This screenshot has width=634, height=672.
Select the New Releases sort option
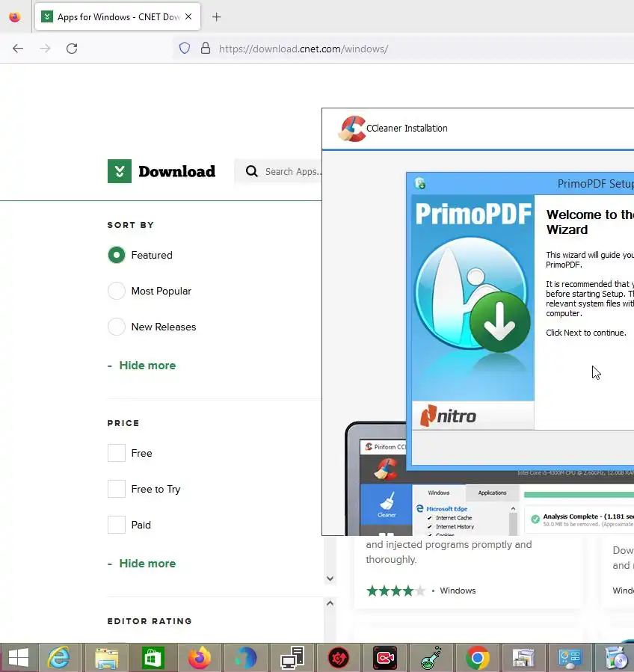pos(116,327)
